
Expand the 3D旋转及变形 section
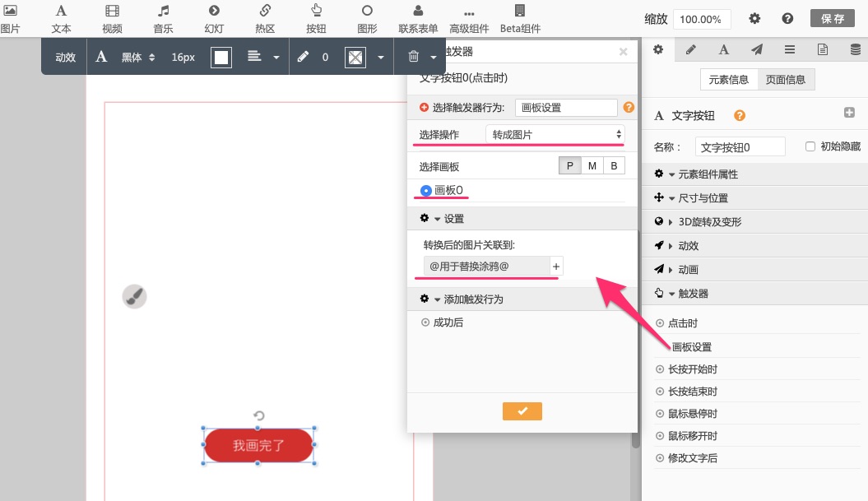(709, 222)
